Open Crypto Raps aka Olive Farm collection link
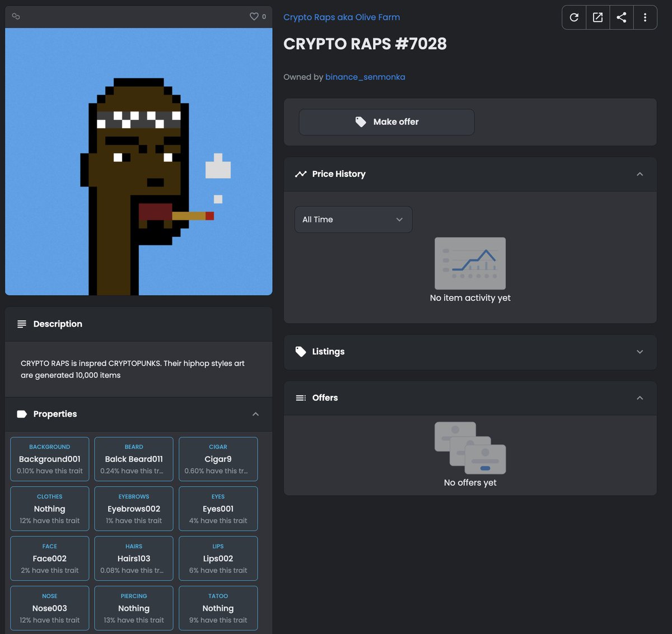This screenshot has width=672, height=634. [x=342, y=17]
